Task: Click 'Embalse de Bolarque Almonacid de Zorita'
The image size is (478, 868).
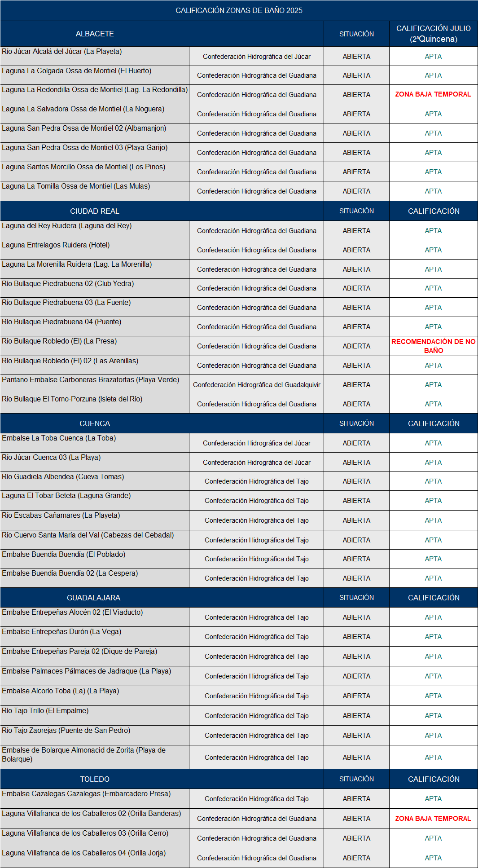Action: [84, 754]
